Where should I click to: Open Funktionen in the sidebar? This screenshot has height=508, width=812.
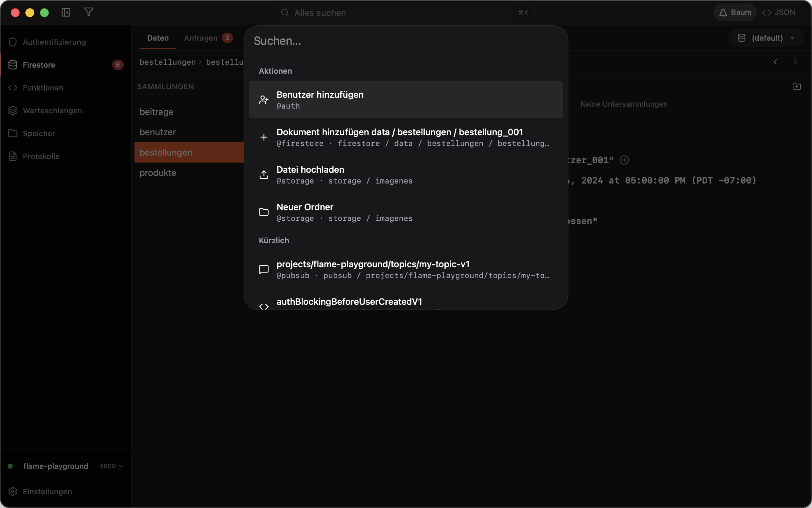pyautogui.click(x=66, y=88)
